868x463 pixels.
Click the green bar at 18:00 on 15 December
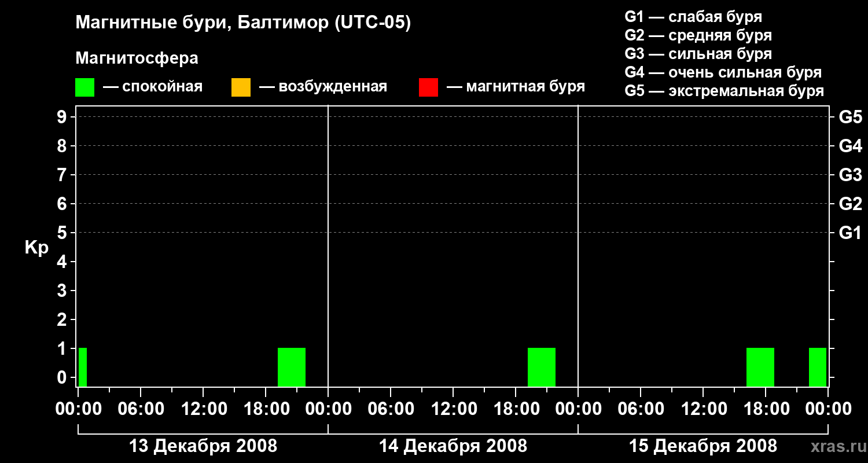click(x=760, y=367)
